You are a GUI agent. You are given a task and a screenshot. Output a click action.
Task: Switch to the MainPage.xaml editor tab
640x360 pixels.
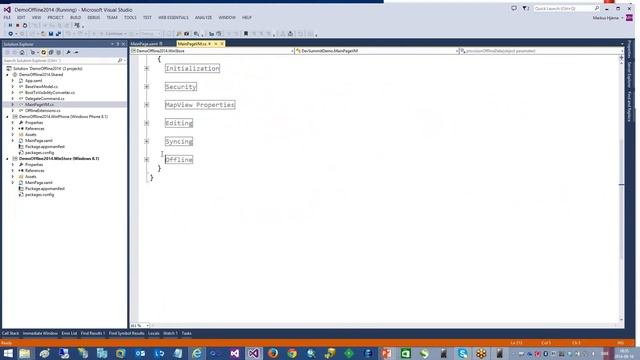(144, 44)
